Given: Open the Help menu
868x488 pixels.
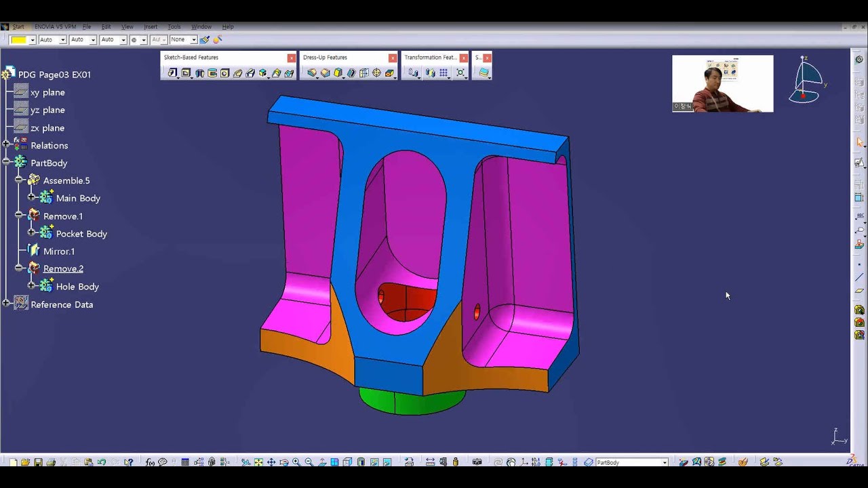Looking at the screenshot, I should [228, 26].
